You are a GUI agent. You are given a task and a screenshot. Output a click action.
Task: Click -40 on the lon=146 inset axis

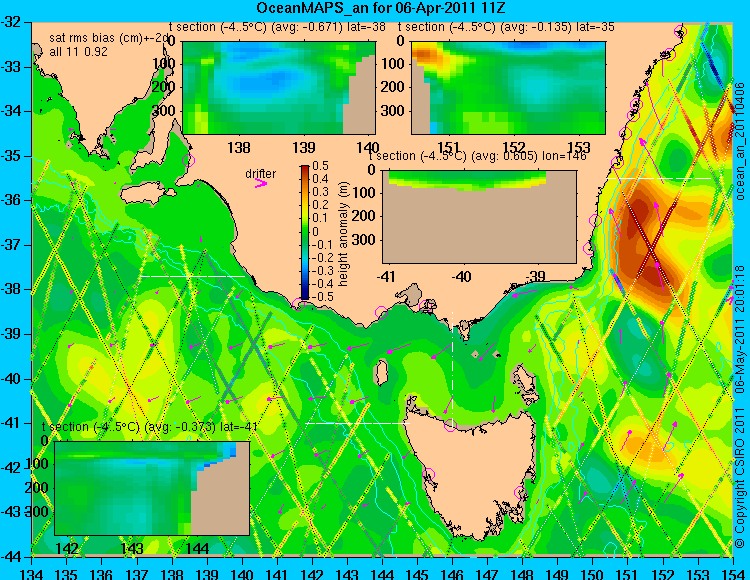click(x=462, y=276)
